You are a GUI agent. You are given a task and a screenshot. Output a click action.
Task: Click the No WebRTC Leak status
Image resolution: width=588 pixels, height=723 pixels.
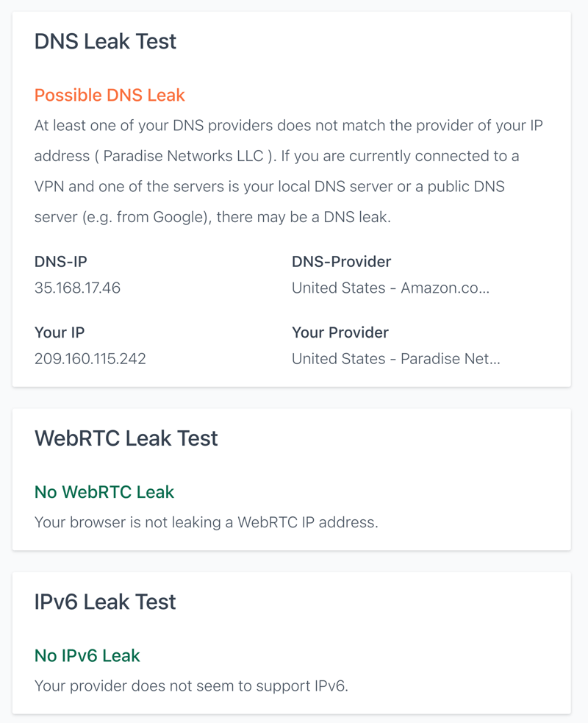(x=104, y=492)
